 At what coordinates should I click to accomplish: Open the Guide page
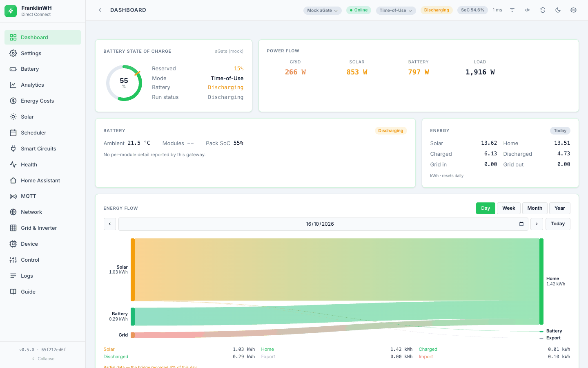click(42, 292)
